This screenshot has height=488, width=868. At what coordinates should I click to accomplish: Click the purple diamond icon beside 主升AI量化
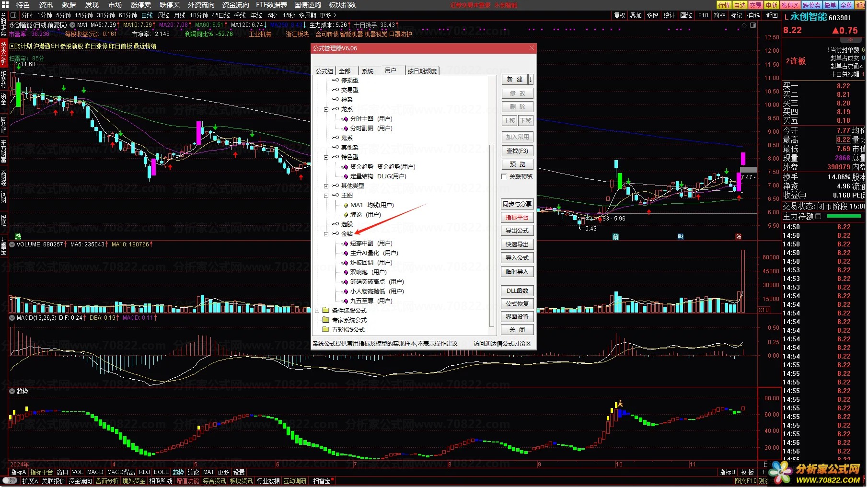pyautogui.click(x=346, y=253)
